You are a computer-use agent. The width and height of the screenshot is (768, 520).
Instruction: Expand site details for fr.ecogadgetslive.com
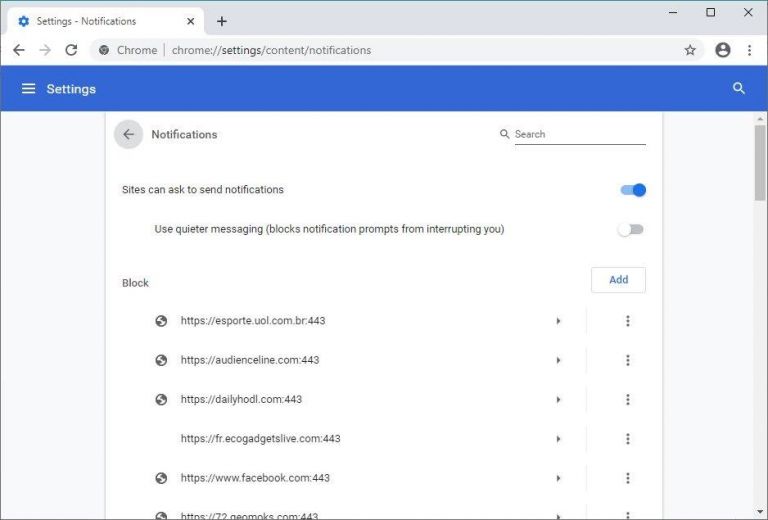point(558,439)
